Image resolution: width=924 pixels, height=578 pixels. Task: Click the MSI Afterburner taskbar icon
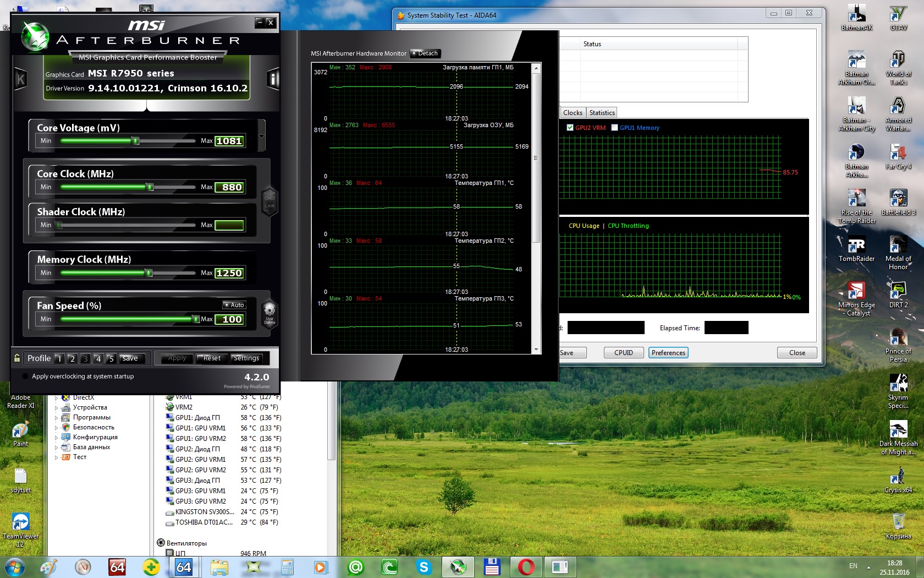(x=458, y=566)
